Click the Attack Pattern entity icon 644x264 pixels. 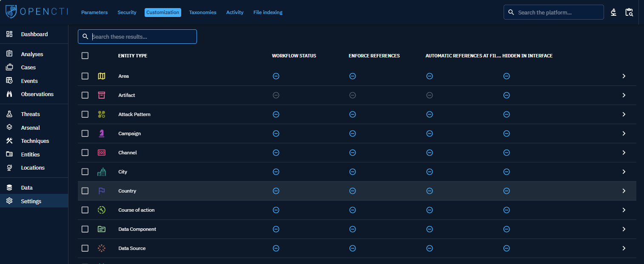click(x=101, y=114)
